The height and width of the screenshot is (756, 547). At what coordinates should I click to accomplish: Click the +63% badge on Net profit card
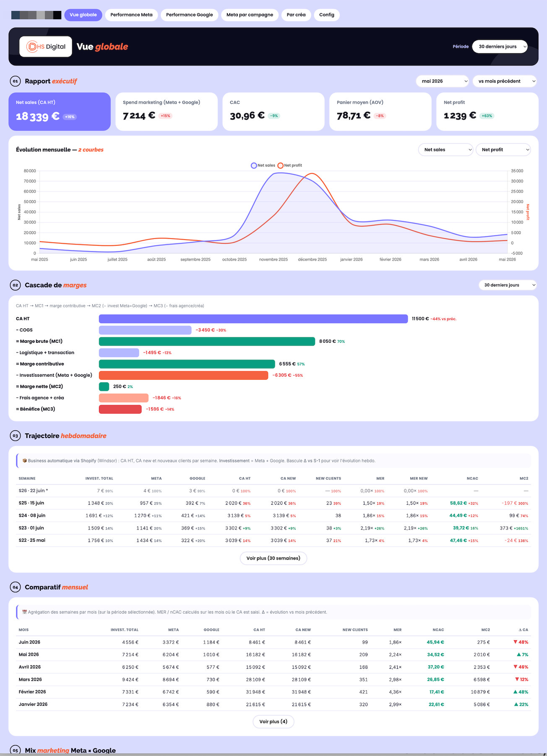487,116
